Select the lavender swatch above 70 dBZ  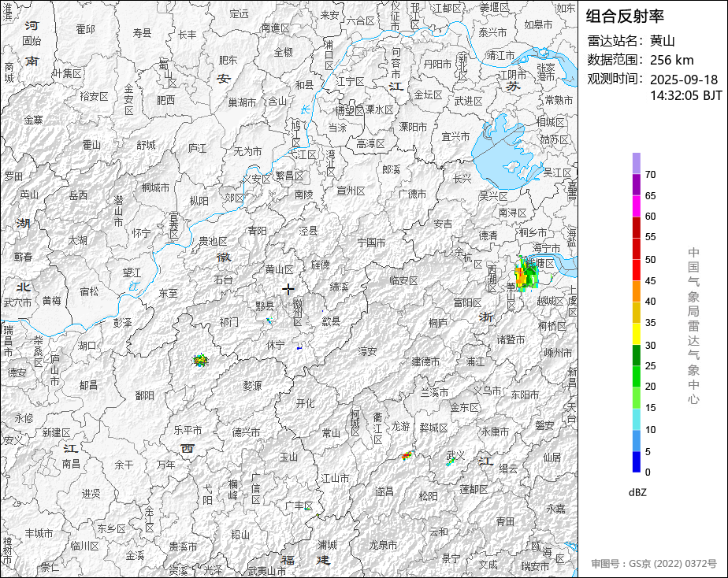coord(636,163)
